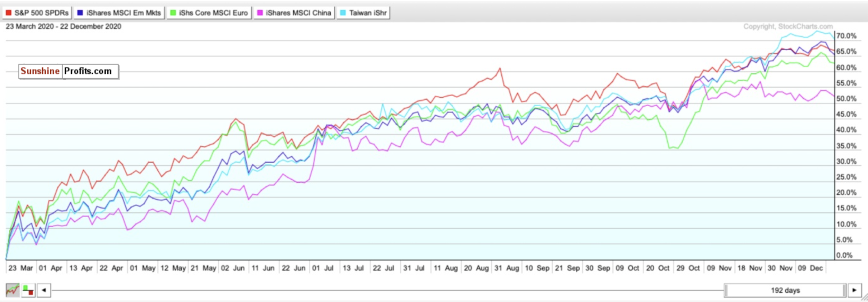868x302 pixels.
Task: Click the cyan Taiwan iShr color swatch
Action: point(343,13)
